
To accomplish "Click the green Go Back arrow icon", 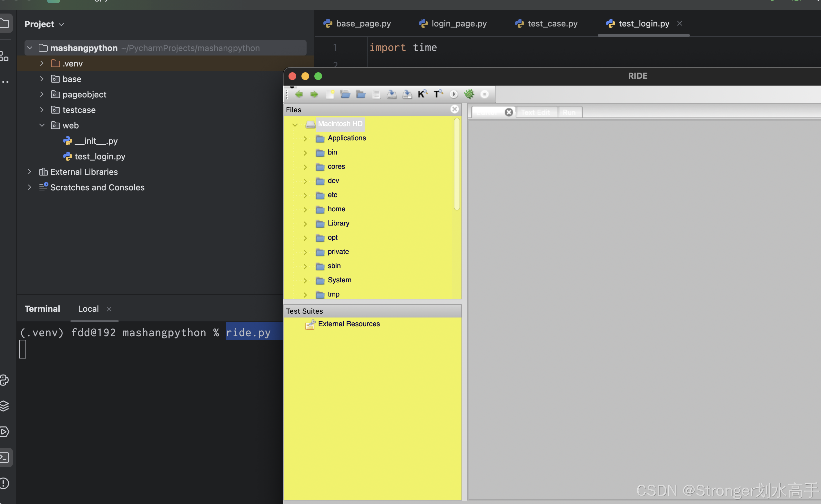I will (299, 94).
